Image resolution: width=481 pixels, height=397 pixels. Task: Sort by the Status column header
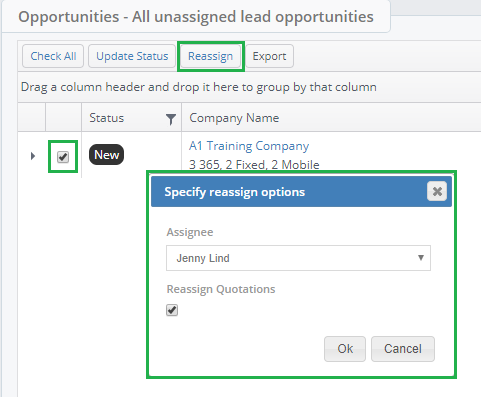pos(107,118)
